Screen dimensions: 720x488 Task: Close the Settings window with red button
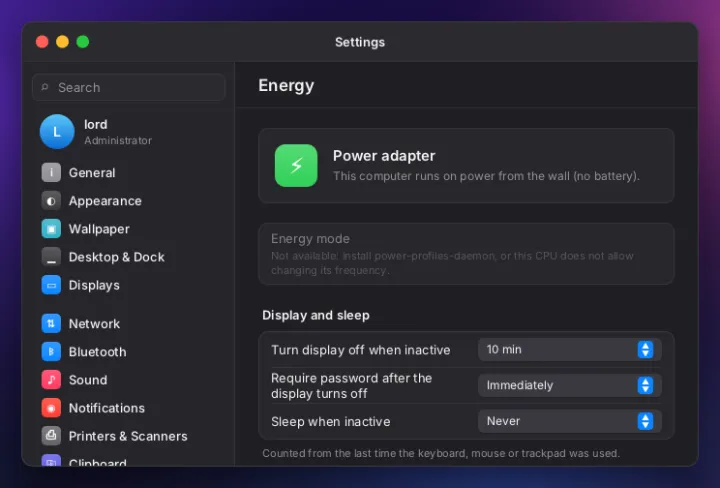42,42
